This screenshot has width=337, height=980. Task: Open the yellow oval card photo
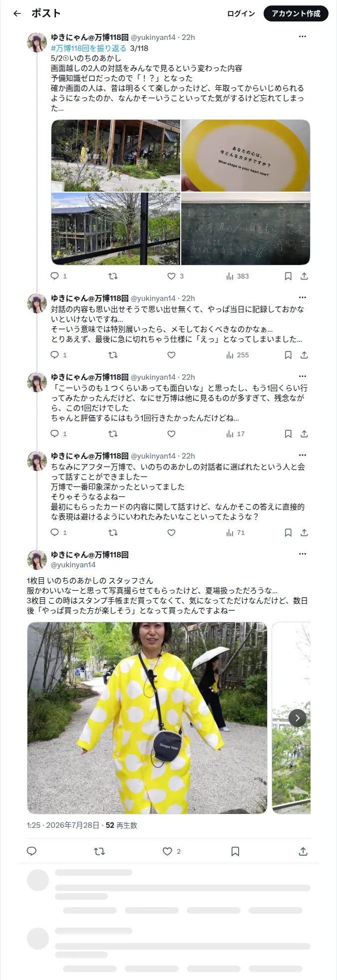click(245, 156)
